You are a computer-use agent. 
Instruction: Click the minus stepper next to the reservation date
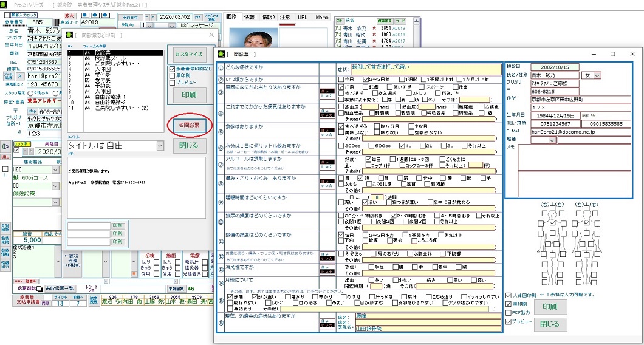coord(146,18)
